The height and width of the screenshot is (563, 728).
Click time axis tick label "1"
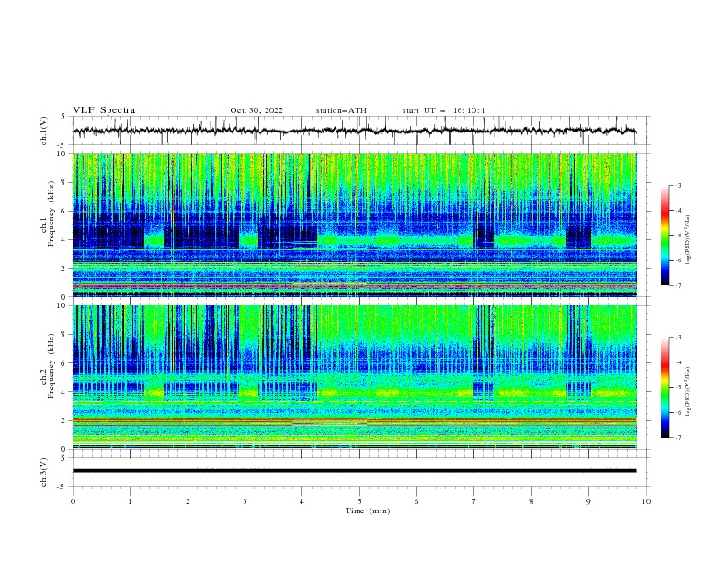pos(130,501)
